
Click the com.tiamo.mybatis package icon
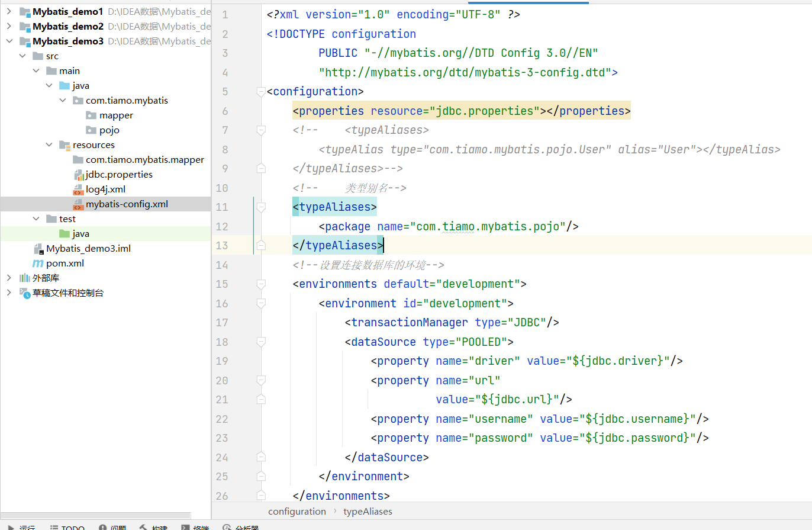(x=78, y=101)
